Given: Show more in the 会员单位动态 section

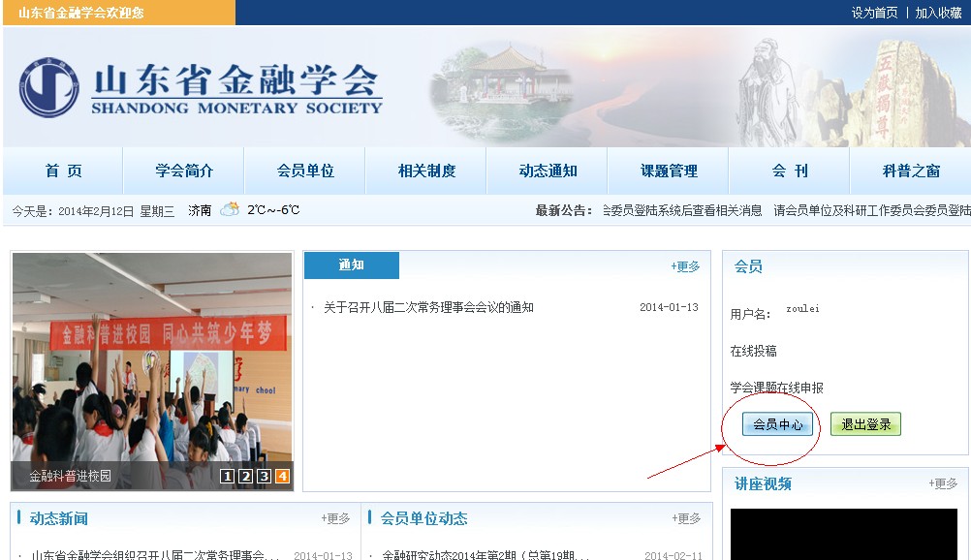Looking at the screenshot, I should 686,518.
